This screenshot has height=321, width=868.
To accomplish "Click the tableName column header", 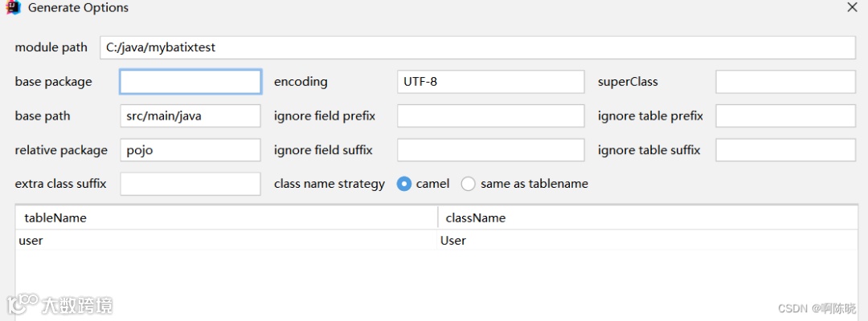I will (x=226, y=217).
